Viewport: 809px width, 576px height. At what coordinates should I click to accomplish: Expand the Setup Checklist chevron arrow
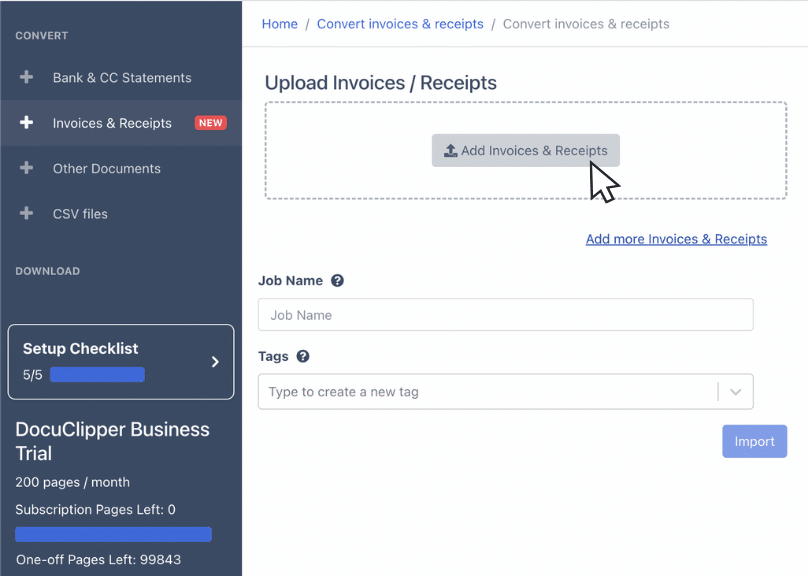coord(215,362)
